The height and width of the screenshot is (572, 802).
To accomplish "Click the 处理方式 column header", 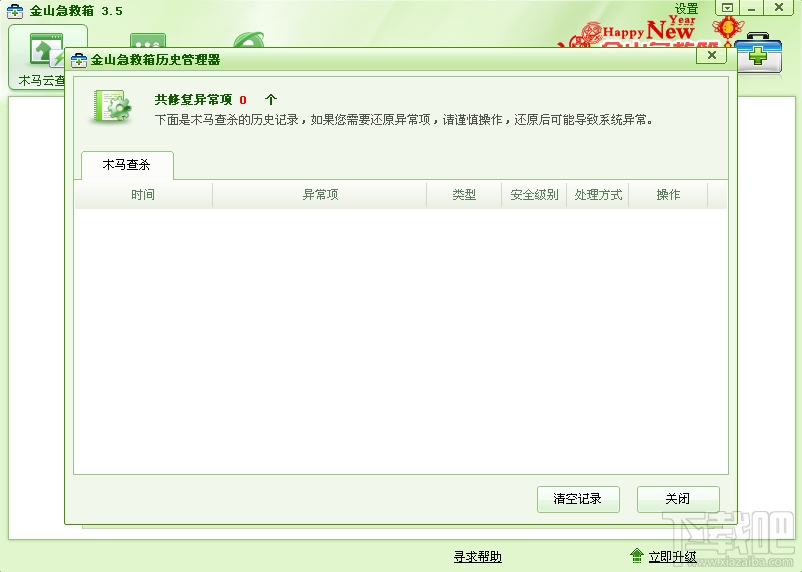I will tap(598, 195).
